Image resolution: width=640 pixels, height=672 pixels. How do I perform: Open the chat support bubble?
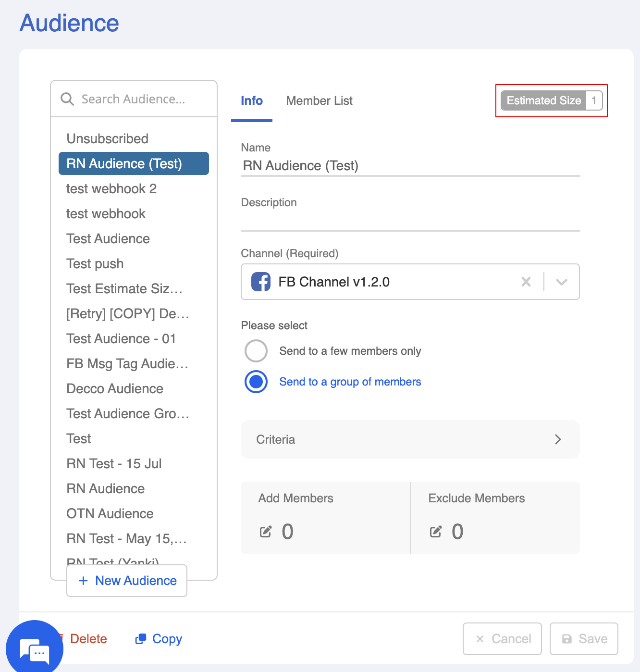click(35, 649)
